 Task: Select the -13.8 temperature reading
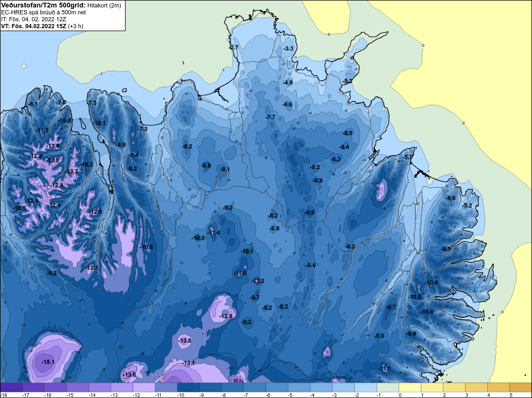point(185,341)
